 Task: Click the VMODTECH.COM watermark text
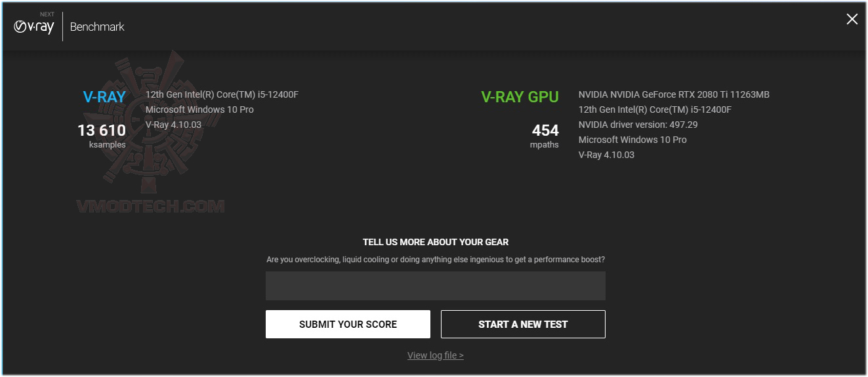pos(150,206)
